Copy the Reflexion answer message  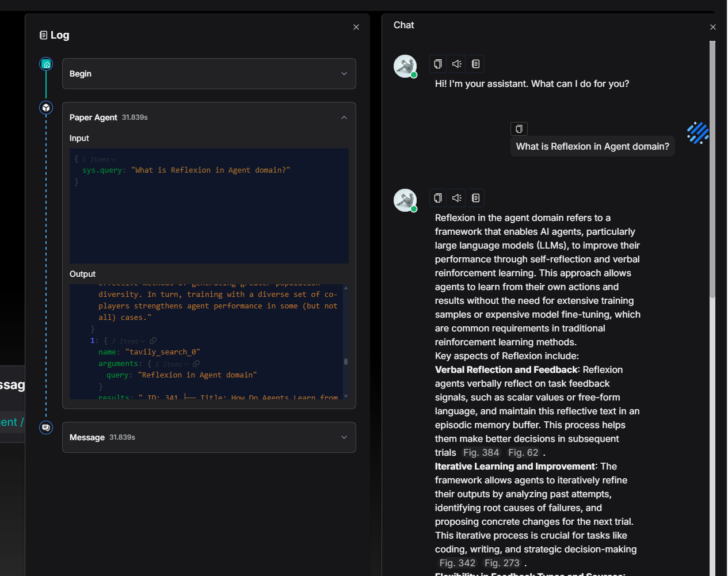coord(438,198)
